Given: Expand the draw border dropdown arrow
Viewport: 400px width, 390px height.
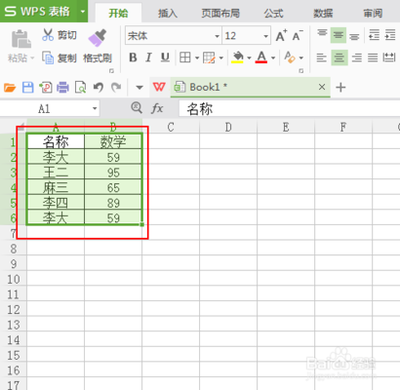Looking at the screenshot, I should click(x=221, y=58).
